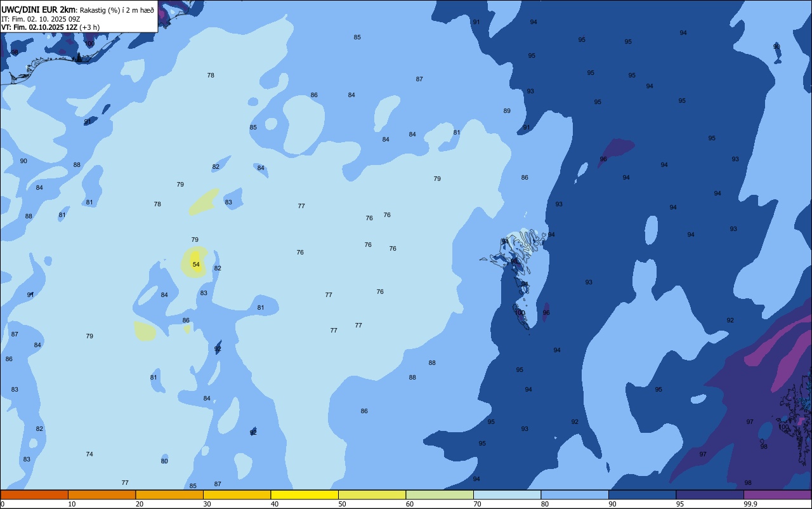Pick the 60–70 light green legend swatch
This screenshot has height=509, width=812.
440,494
